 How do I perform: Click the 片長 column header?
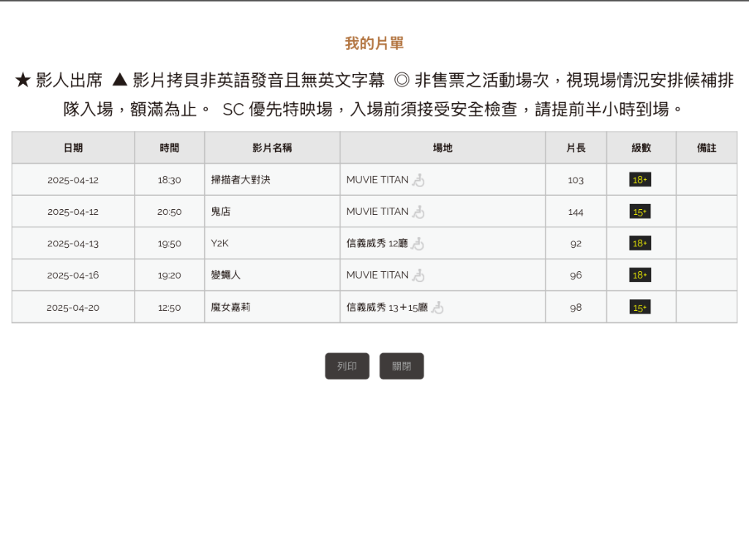tap(576, 148)
